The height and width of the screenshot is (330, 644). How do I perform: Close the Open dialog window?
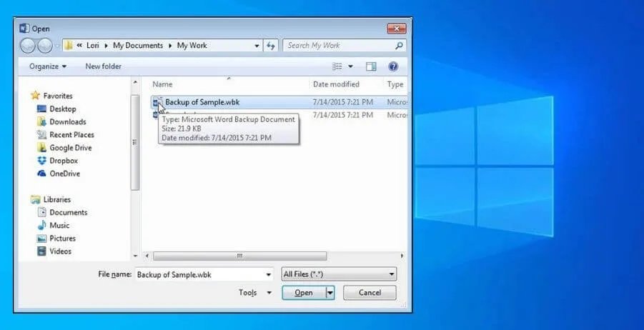click(x=397, y=29)
